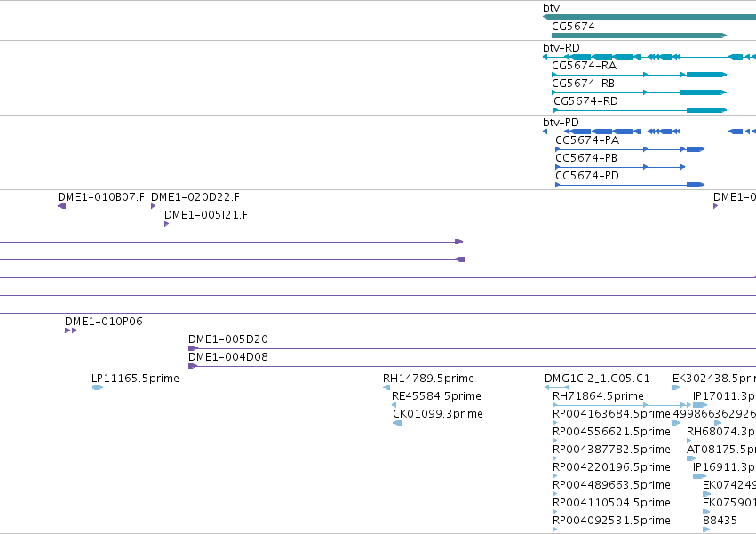Click the LP11165.5prime arrow glyph
This screenshot has height=534, width=756.
pos(98,387)
